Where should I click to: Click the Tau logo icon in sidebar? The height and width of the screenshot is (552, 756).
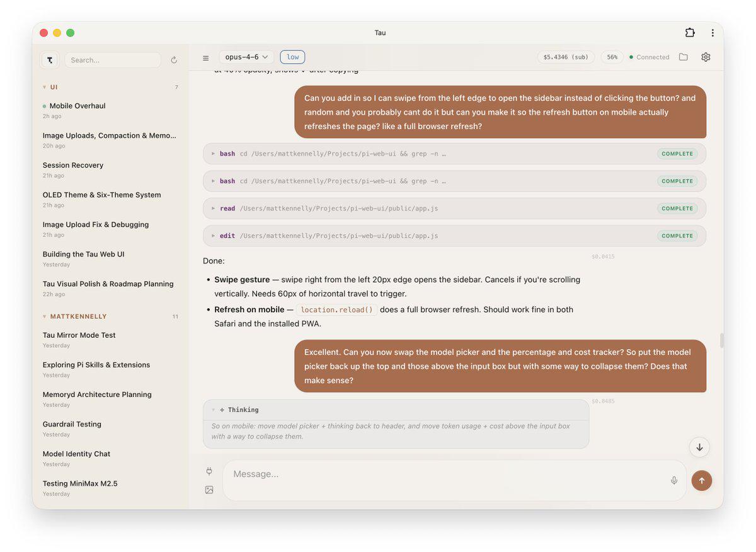[50, 60]
